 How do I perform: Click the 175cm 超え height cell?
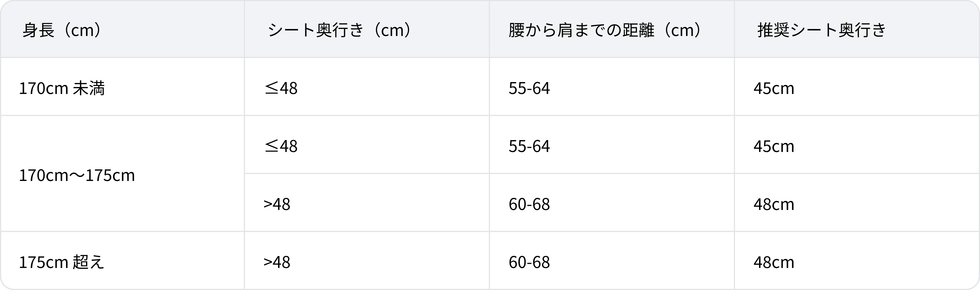click(61, 262)
